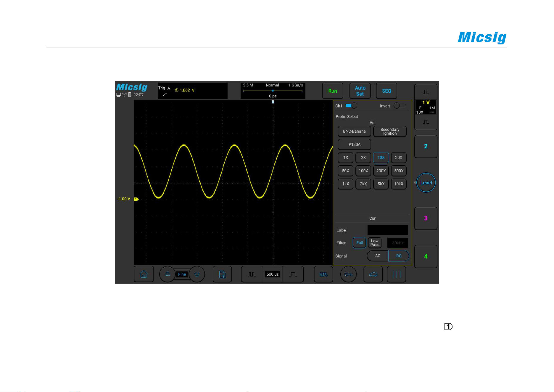Select the trigger position marker above waveform
The width and height of the screenshot is (554, 392).
tap(273, 102)
